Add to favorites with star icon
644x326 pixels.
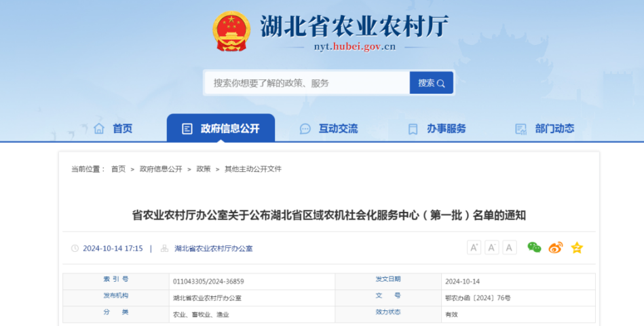577,247
